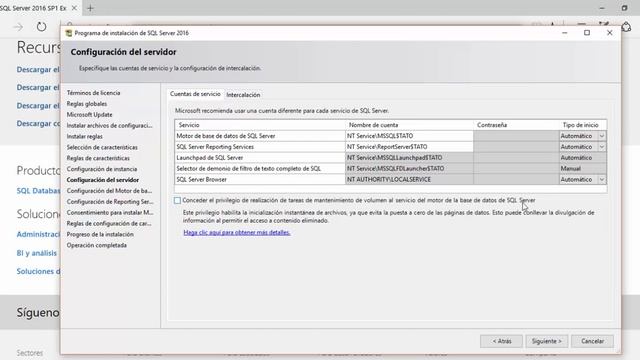Viewport: 640px width, 360px height.
Task: Click the browser forward arrow
Action: 18,27
